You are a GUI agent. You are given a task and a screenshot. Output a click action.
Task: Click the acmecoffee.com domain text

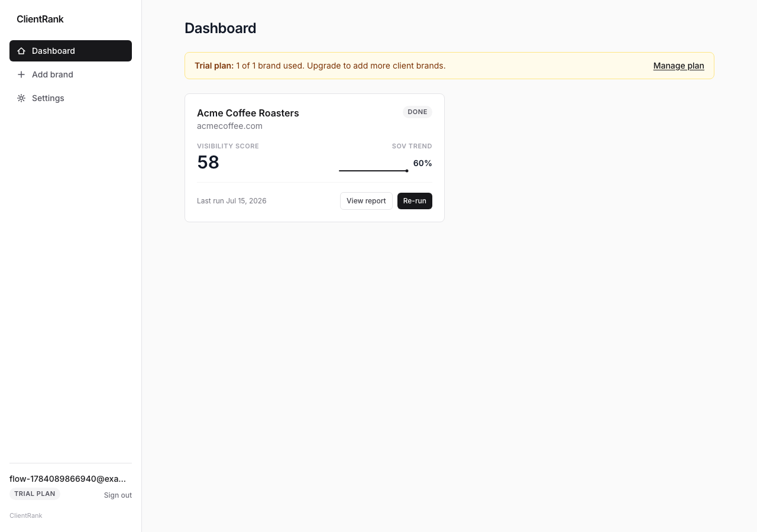click(229, 126)
